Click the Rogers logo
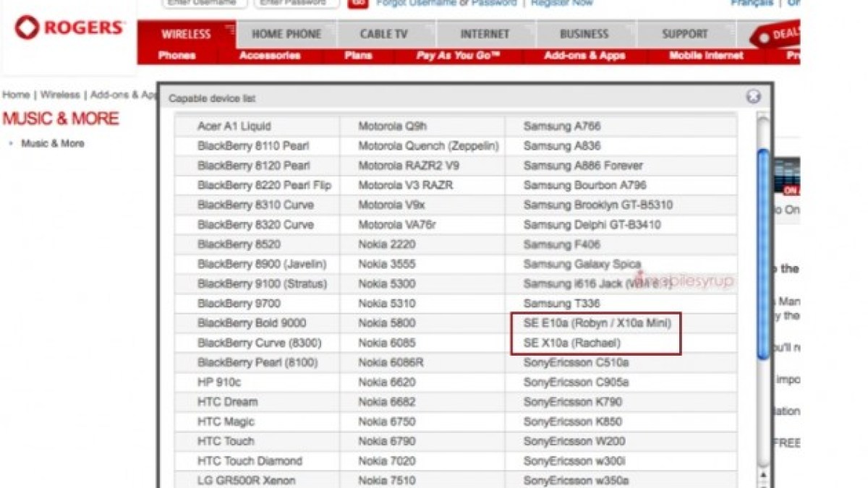This screenshot has height=488, width=868. 69,28
